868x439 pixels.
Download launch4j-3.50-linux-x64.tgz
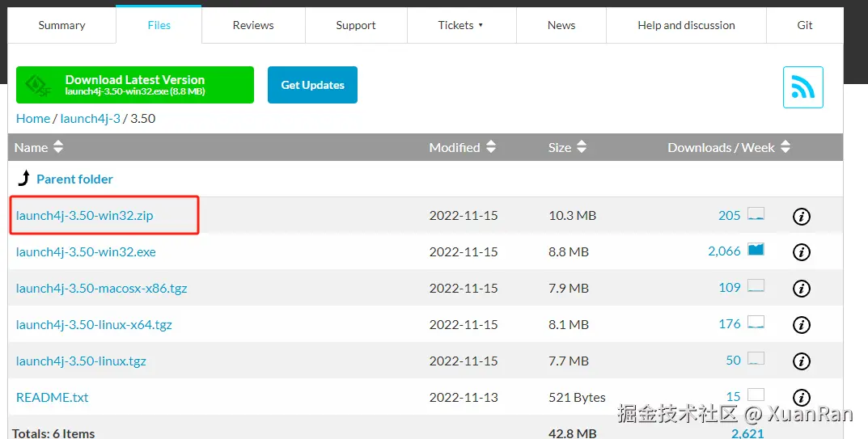(94, 325)
